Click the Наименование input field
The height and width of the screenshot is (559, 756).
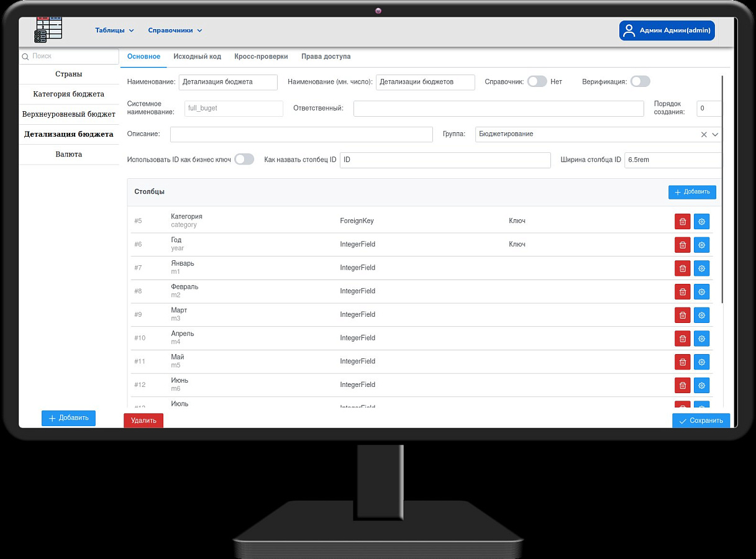(x=228, y=82)
